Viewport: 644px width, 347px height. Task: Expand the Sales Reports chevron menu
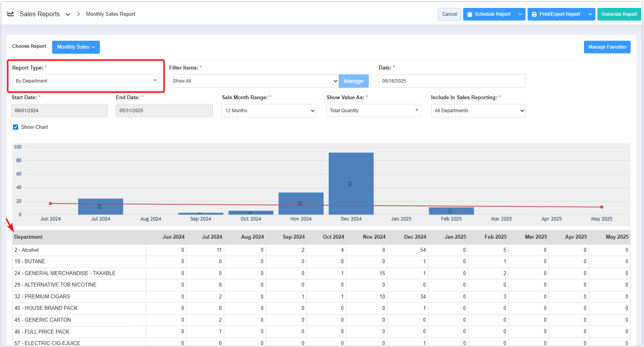68,15
